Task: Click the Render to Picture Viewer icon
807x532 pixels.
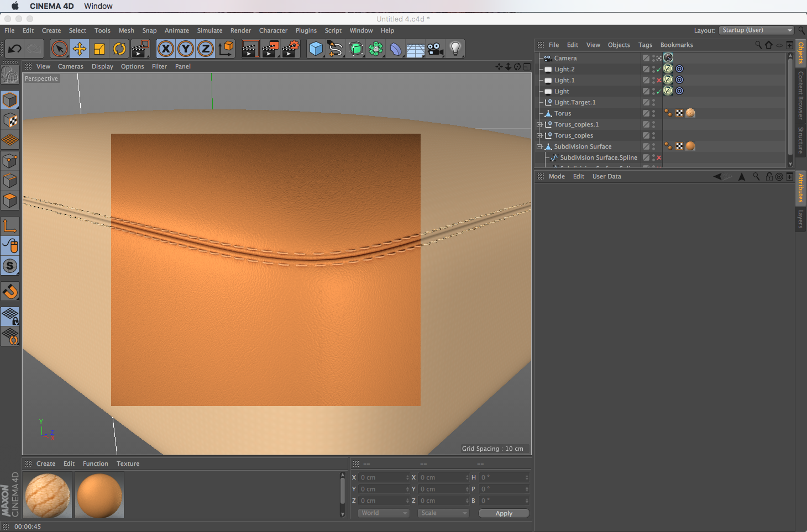Action: tap(270, 49)
